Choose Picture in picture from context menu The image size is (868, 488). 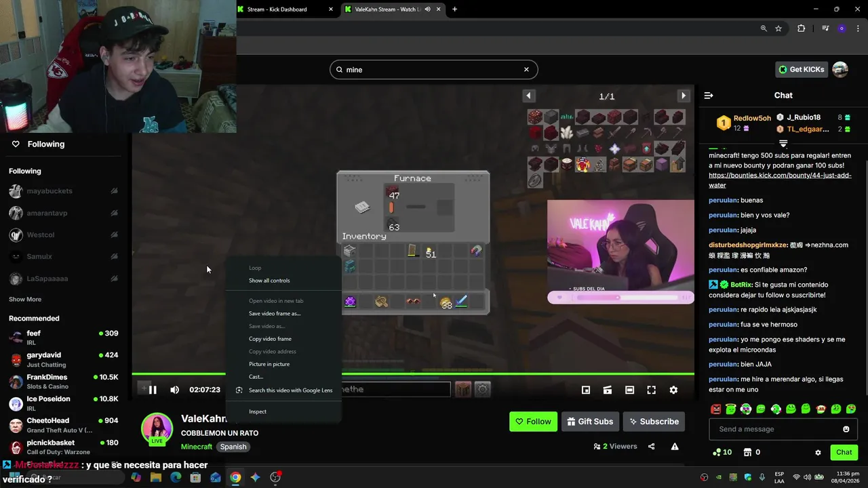click(269, 364)
